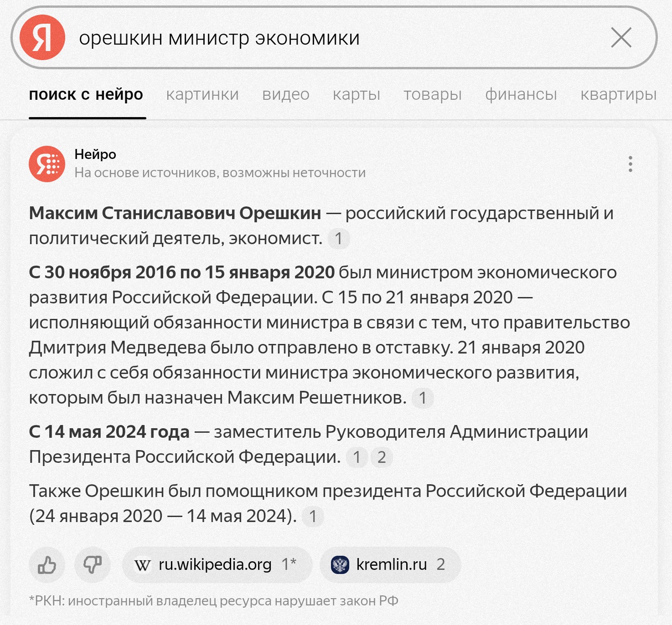672x625 pixels.
Task: Click the kremlin.ru emblem favicon
Action: click(x=340, y=565)
